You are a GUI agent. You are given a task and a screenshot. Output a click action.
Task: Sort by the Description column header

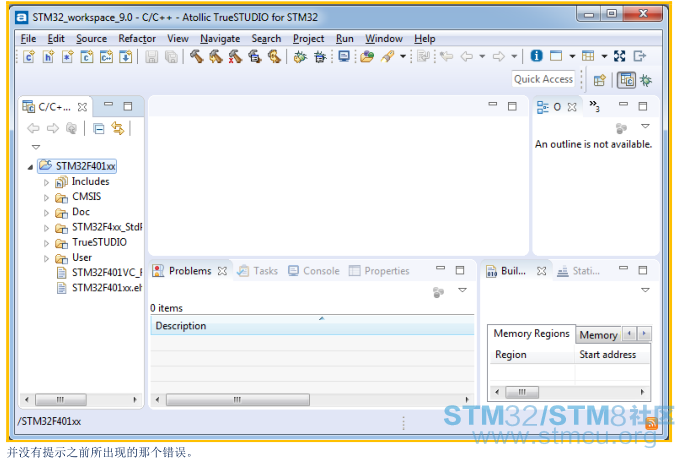pos(312,326)
